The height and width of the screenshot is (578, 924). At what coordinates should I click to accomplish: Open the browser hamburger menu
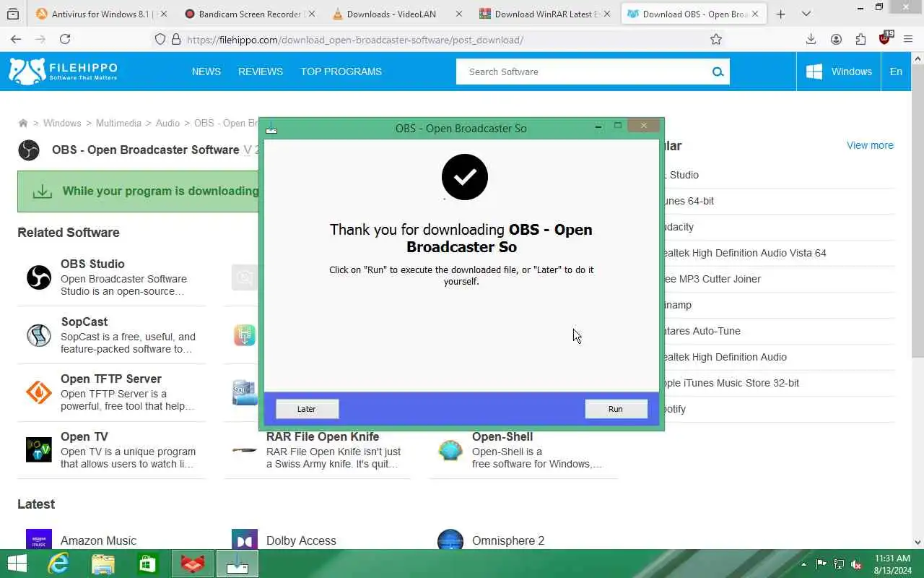coord(908,40)
